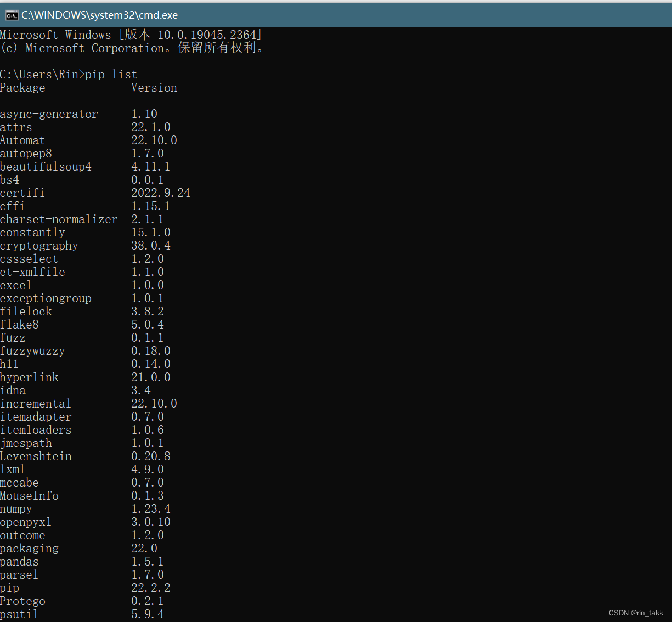Select the certifi package name

point(22,193)
